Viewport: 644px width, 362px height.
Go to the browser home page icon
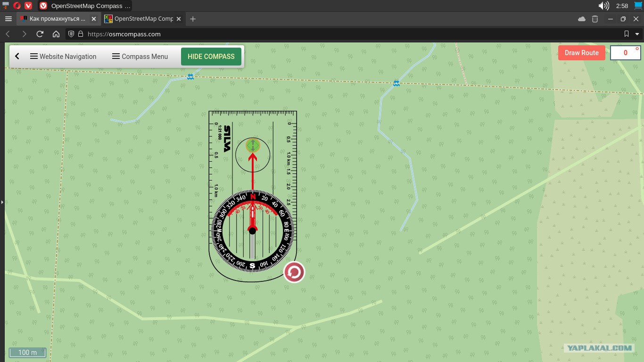click(56, 34)
